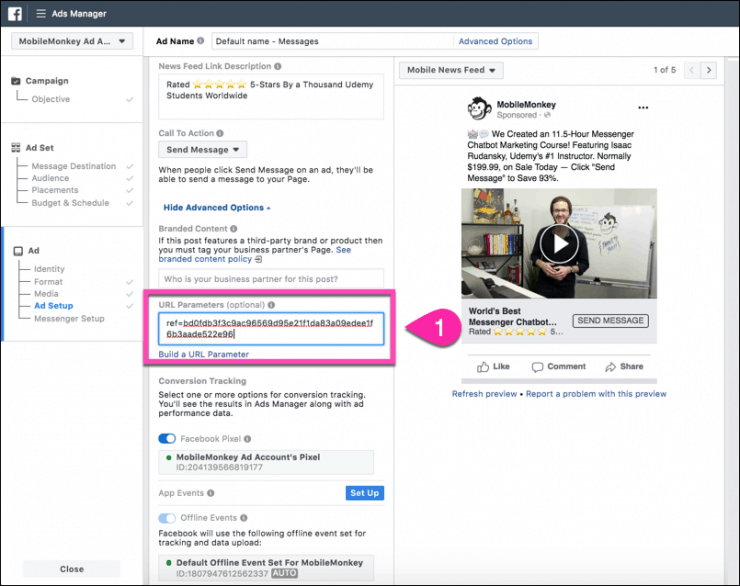The width and height of the screenshot is (740, 586).
Task: Open the Send Message call-to-action dropdown
Action: 202,150
